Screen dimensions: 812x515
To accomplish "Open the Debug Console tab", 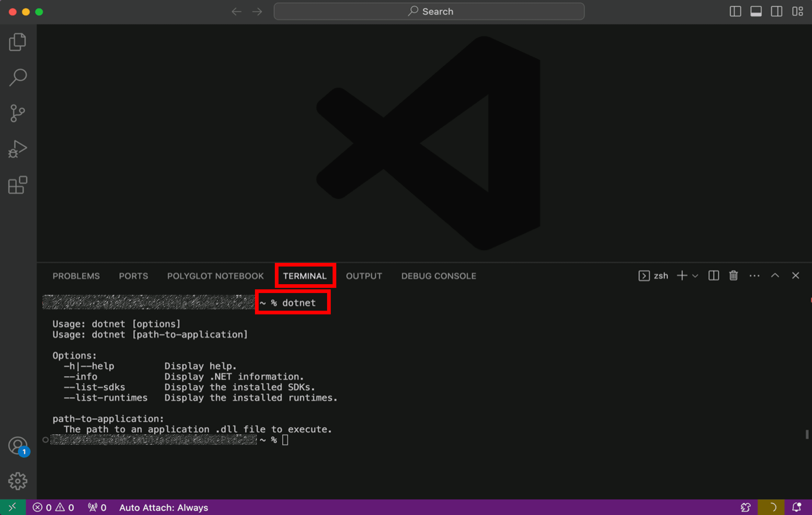I will point(439,276).
